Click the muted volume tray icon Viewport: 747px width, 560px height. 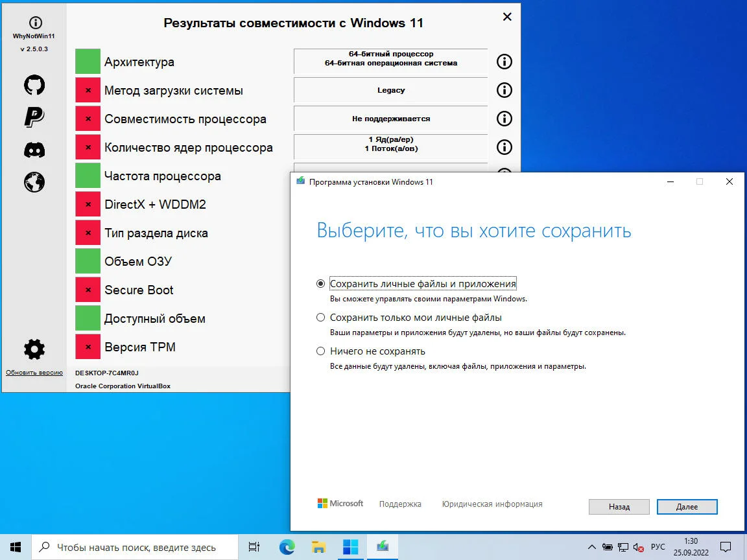tap(638, 547)
